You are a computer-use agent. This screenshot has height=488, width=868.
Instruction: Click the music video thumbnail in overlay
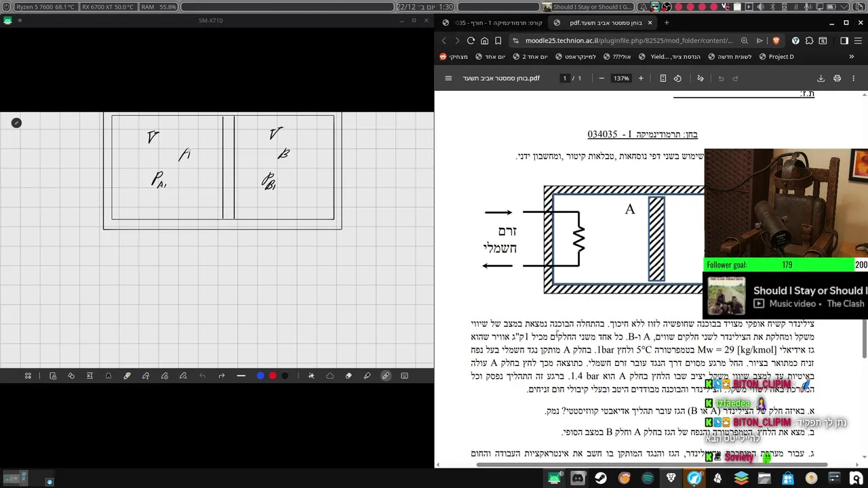(x=726, y=296)
